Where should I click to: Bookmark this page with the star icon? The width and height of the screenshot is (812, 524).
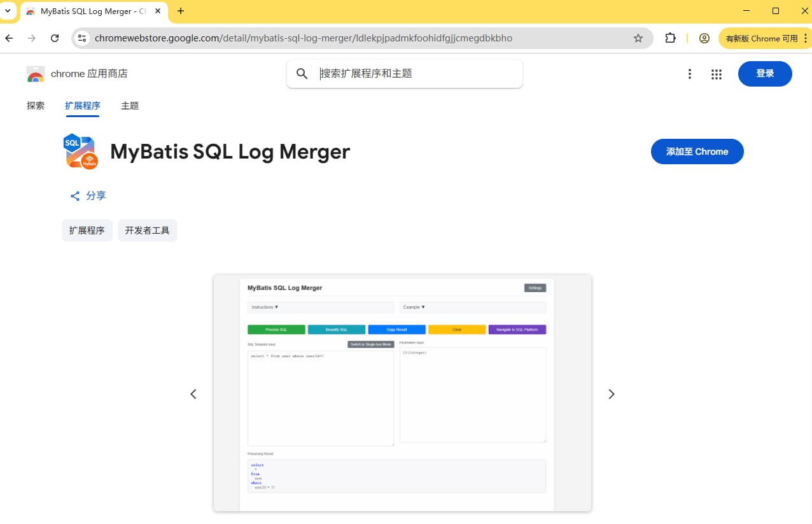click(x=638, y=38)
